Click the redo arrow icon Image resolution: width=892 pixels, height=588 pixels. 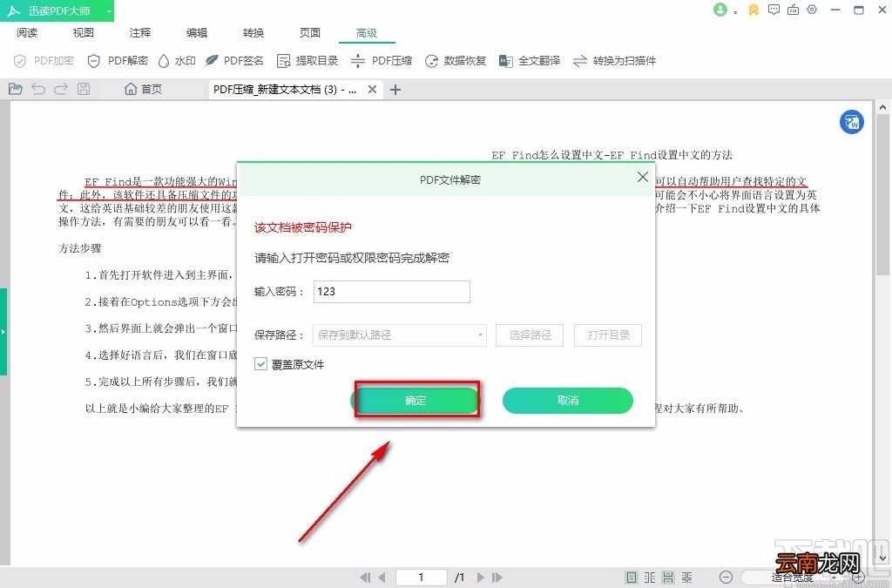click(x=61, y=89)
